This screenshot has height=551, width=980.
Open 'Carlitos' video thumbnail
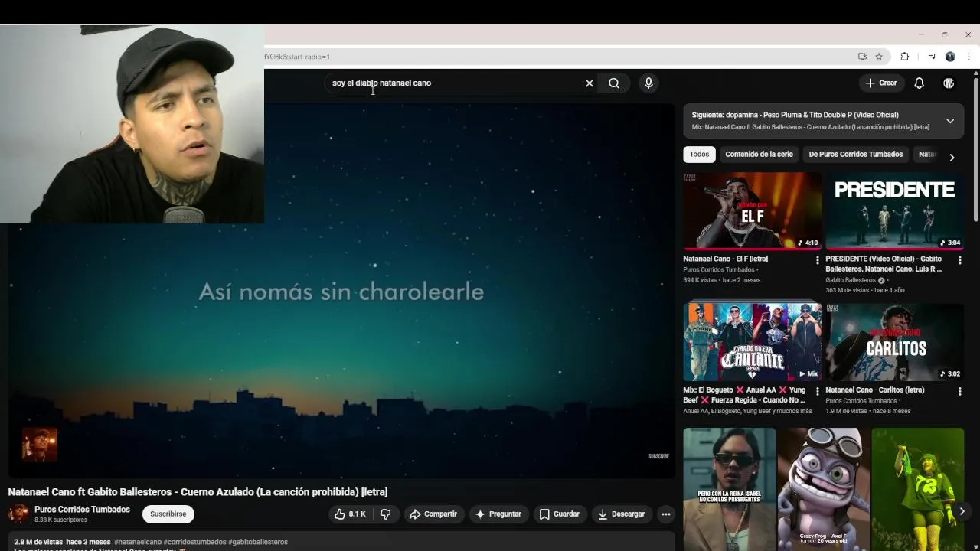point(894,342)
